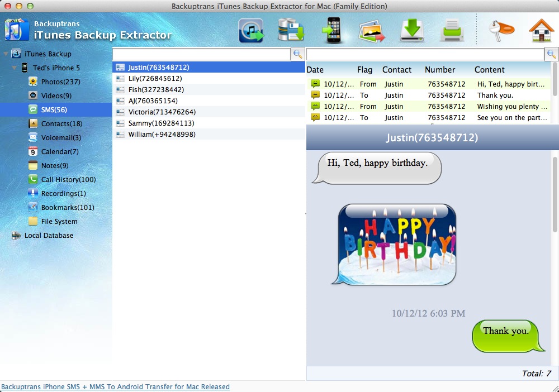Select Lily(726845612) conversation
The width and height of the screenshot is (559, 392).
click(x=209, y=78)
